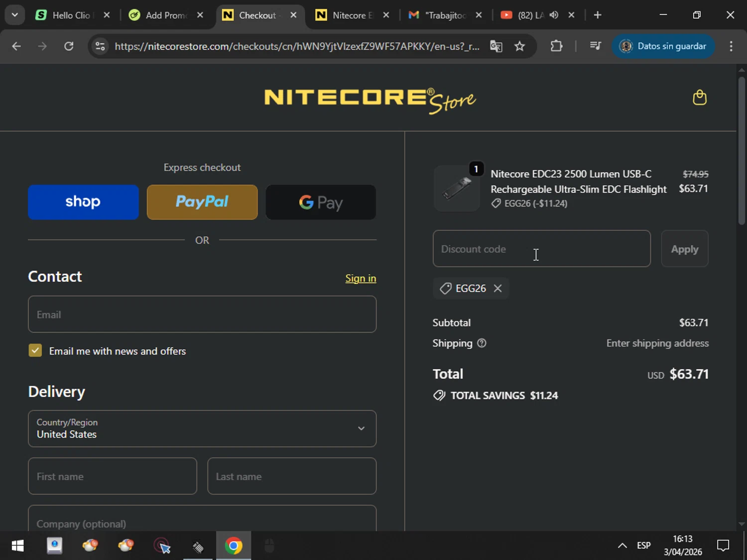747x560 pixels.
Task: Close the Add Promo tab
Action: coord(200,15)
